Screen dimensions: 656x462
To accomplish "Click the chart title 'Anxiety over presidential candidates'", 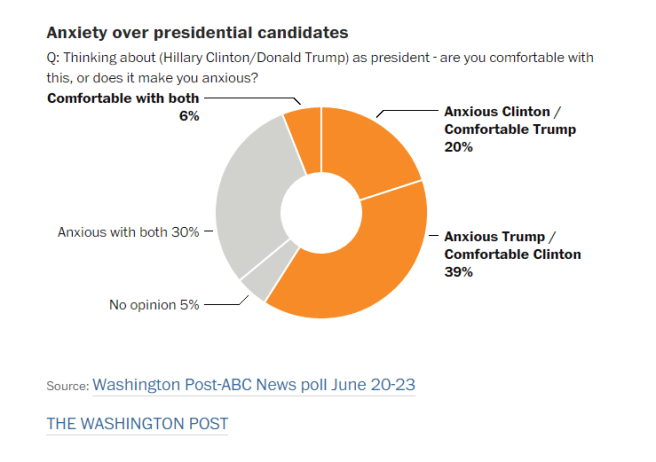I will tap(191, 33).
